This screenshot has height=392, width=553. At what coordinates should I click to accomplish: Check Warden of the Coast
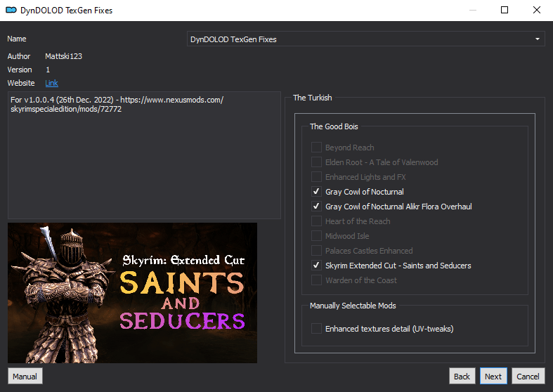pyautogui.click(x=316, y=280)
